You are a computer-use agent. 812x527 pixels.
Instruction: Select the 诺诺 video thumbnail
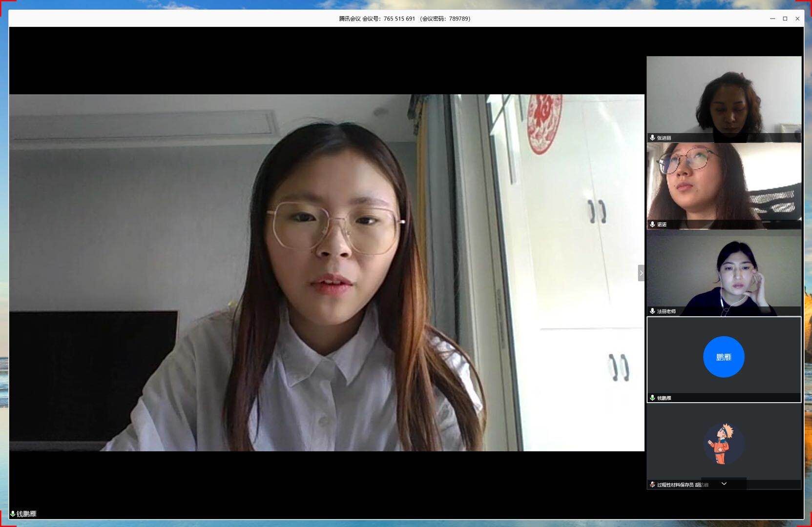click(x=724, y=184)
